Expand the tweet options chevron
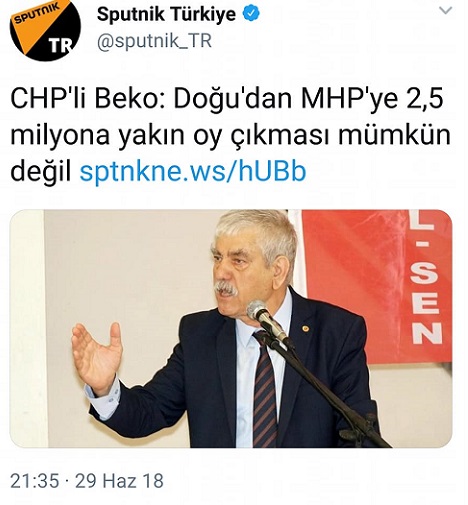Viewport: 468px width, 505px height. [x=445, y=11]
